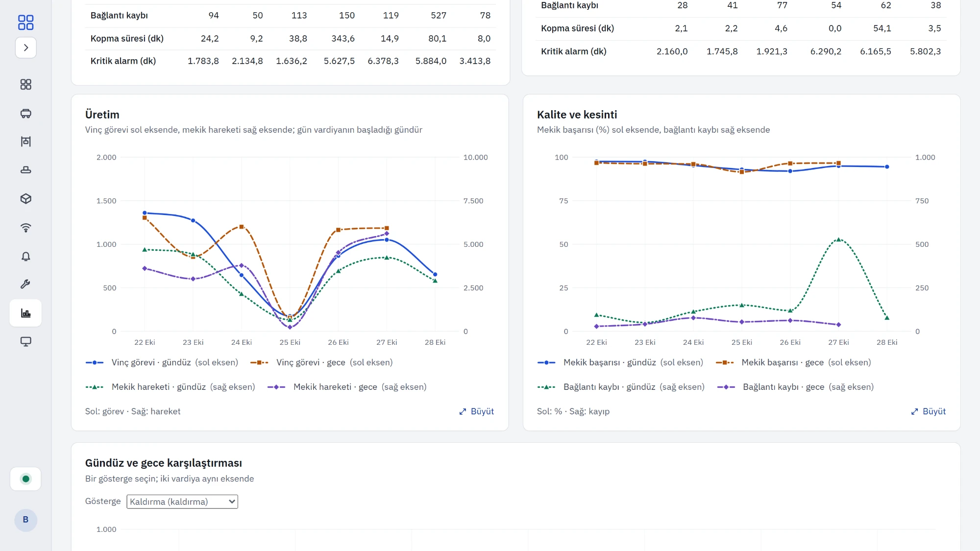Toggle Vinç görevi · gündüz legend series
This screenshot has height=551, width=980.
click(162, 362)
